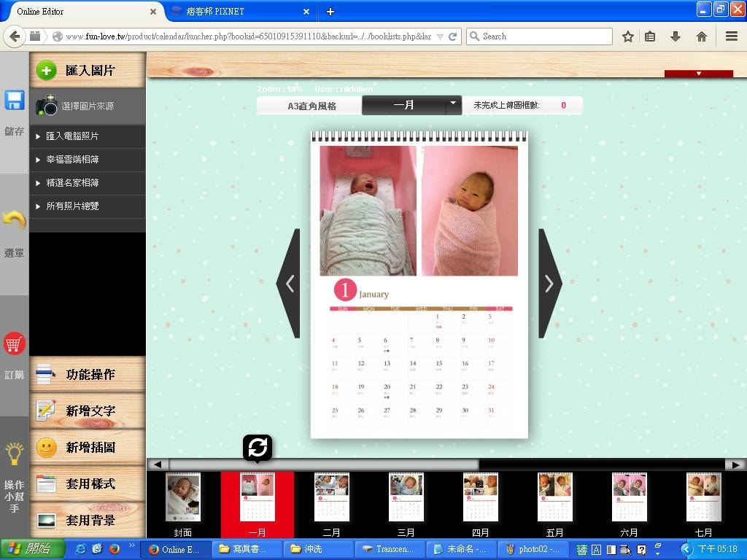Click the browser back button
The width and height of the screenshot is (747, 560).
click(15, 36)
